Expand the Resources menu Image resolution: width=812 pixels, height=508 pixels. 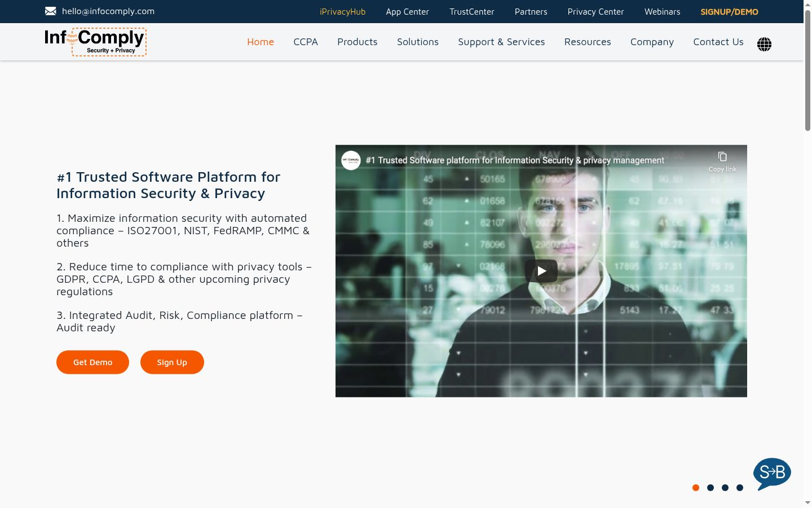[588, 42]
